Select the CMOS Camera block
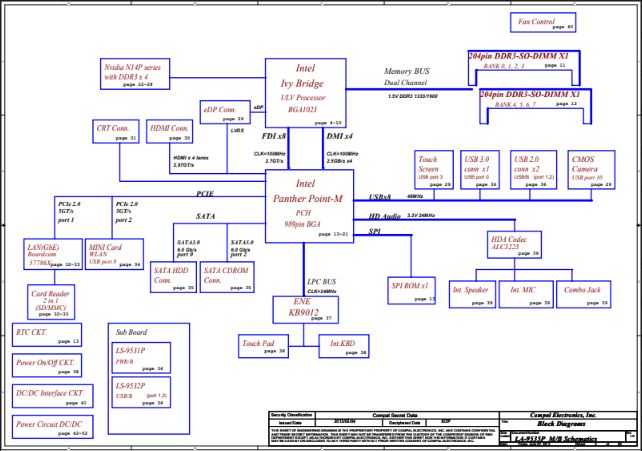This screenshot has width=642, height=451. 591,170
